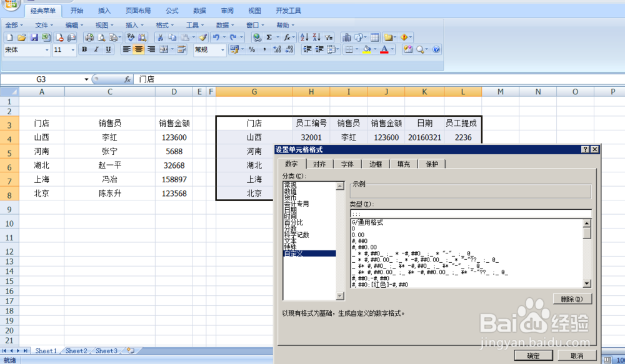
Task: Open the 字体 tab in the dialog
Action: point(347,164)
